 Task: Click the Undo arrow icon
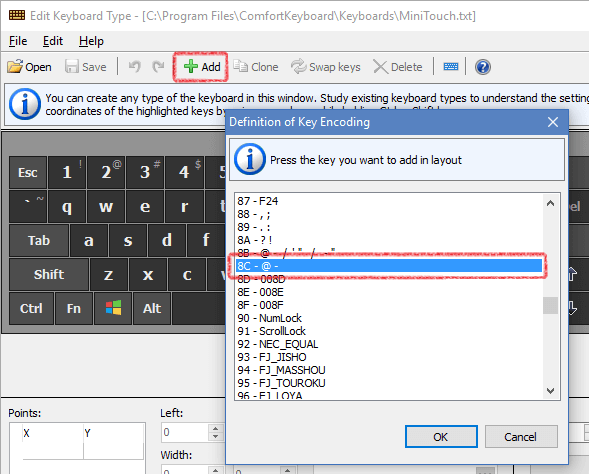pos(134,67)
